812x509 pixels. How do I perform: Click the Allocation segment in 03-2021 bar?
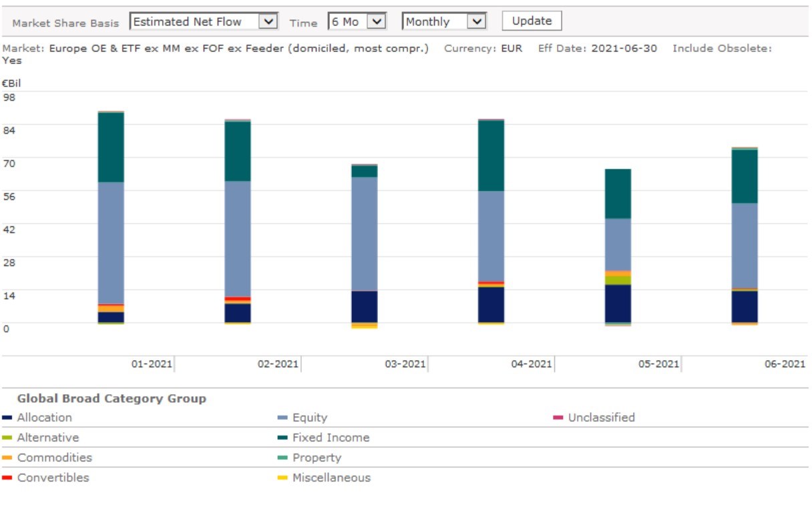click(x=365, y=307)
